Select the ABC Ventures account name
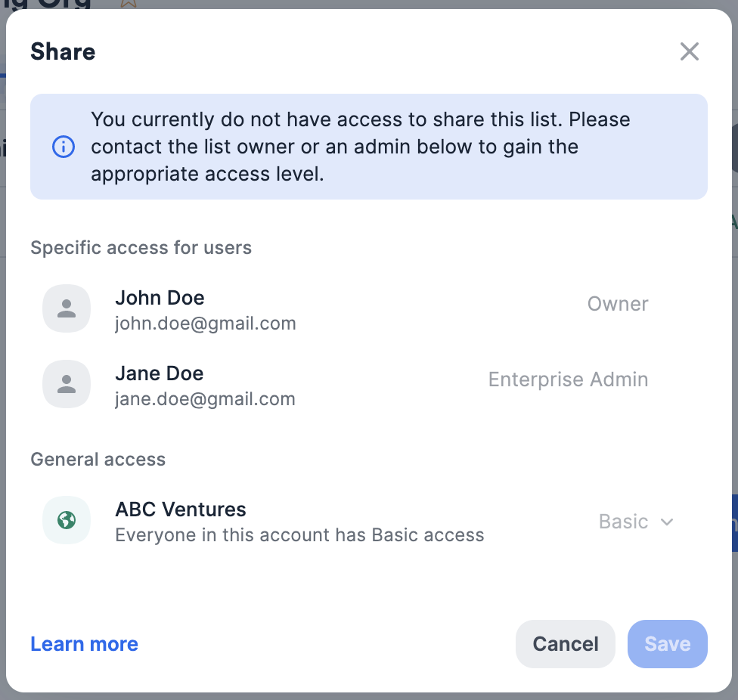 coord(180,509)
